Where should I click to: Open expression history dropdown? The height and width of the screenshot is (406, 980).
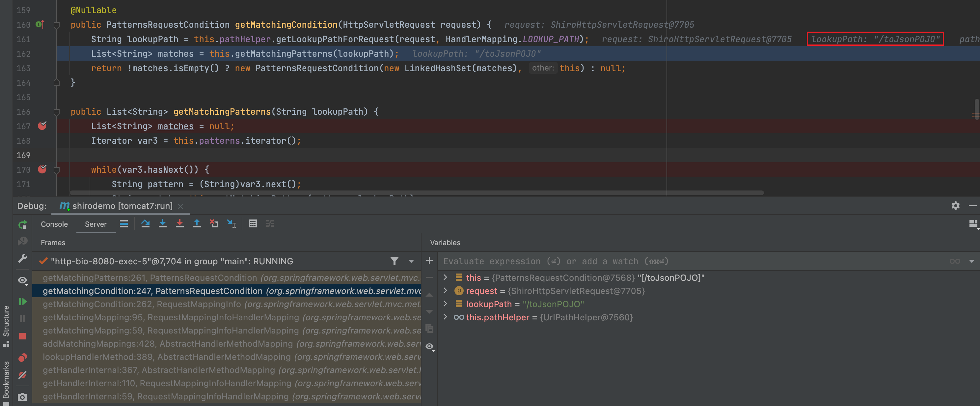pos(971,261)
